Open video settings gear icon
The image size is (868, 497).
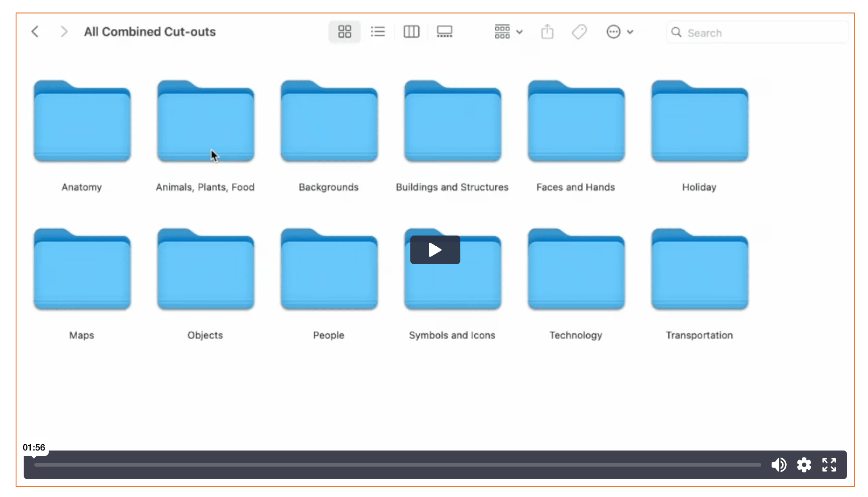(x=804, y=465)
